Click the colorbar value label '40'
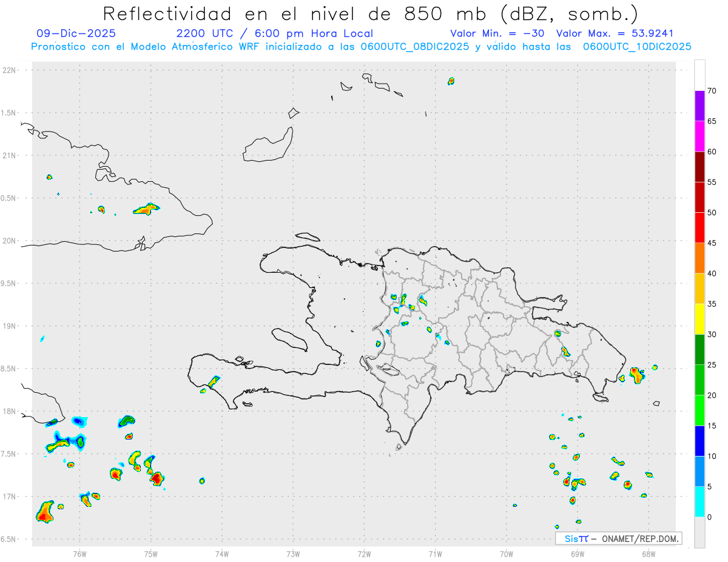Viewport: 728px width, 562px height. 712,273
